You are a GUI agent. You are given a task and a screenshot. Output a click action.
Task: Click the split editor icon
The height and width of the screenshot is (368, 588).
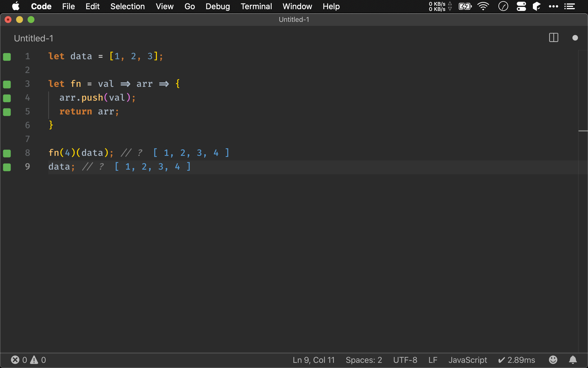[554, 38]
